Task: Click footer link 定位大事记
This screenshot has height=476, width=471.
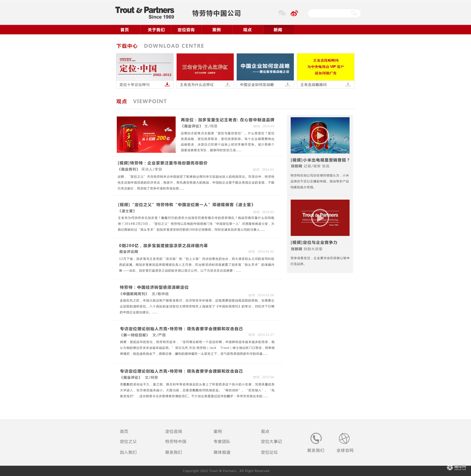Action: point(271,441)
